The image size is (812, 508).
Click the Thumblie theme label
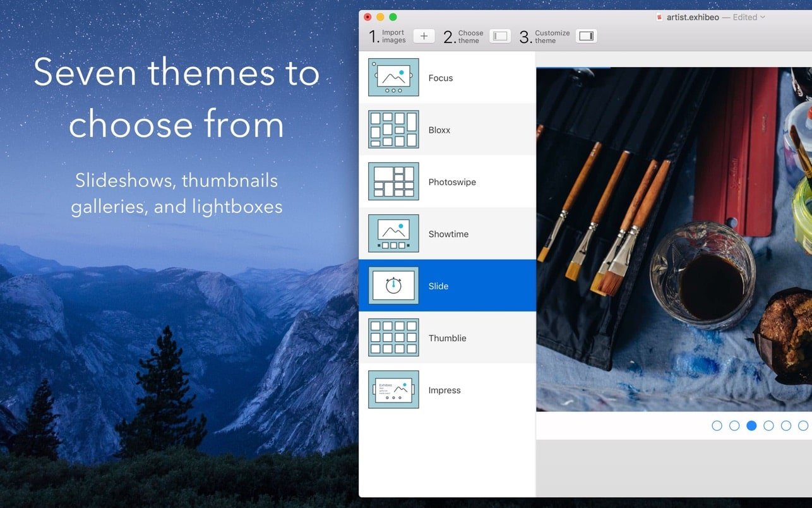click(447, 338)
